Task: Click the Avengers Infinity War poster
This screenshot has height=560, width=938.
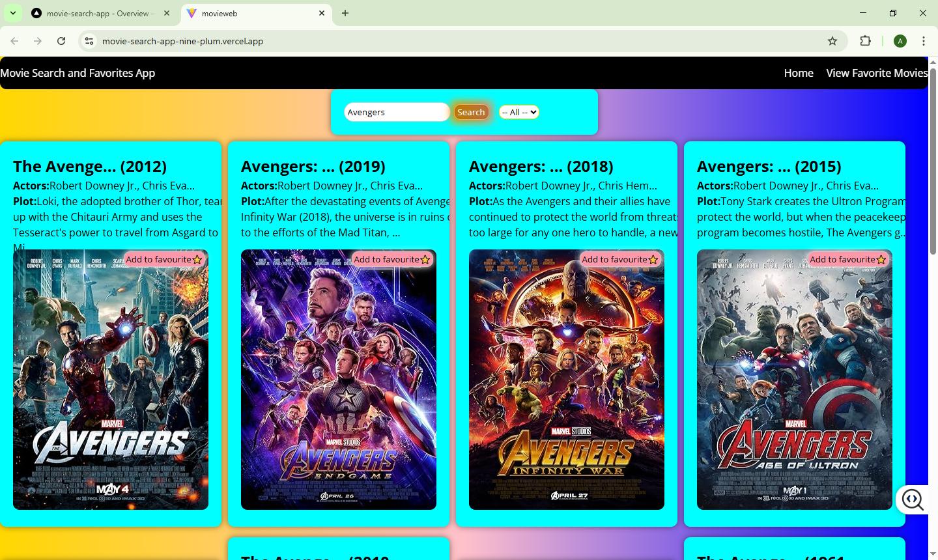Action: coord(567,380)
